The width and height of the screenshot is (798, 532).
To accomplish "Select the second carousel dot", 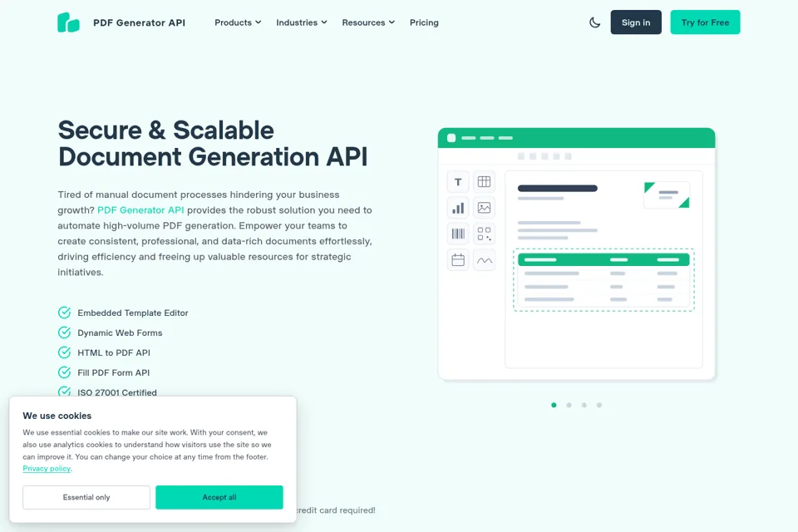I will (569, 406).
